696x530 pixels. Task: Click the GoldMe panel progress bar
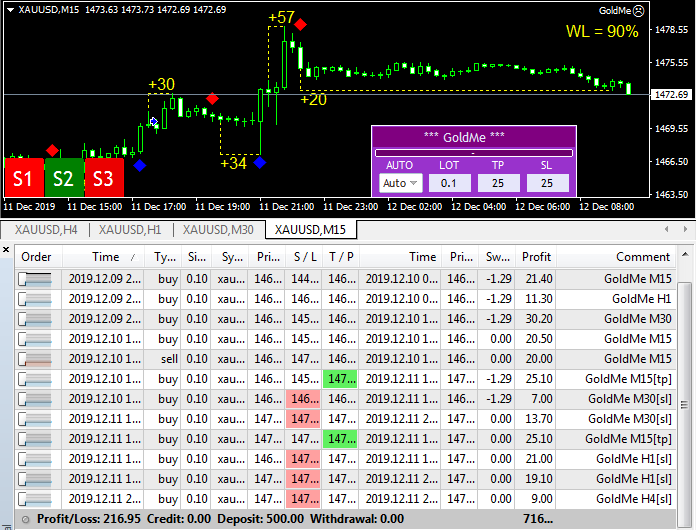point(474,153)
